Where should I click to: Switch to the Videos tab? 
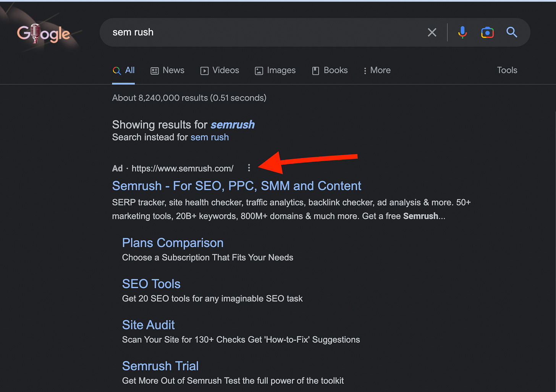click(220, 71)
